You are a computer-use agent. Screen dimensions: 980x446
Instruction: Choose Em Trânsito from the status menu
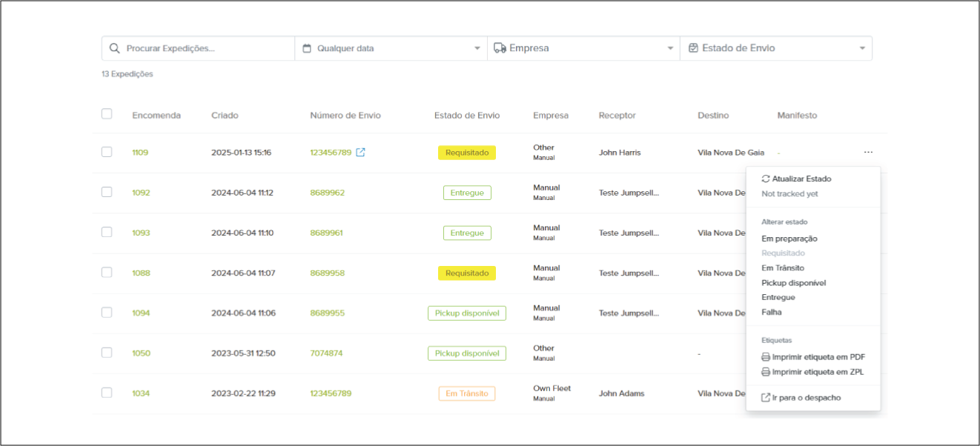(x=783, y=268)
